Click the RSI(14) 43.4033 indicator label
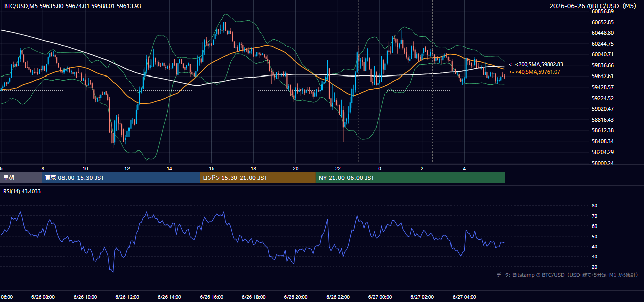644x302 pixels. pyautogui.click(x=22, y=191)
